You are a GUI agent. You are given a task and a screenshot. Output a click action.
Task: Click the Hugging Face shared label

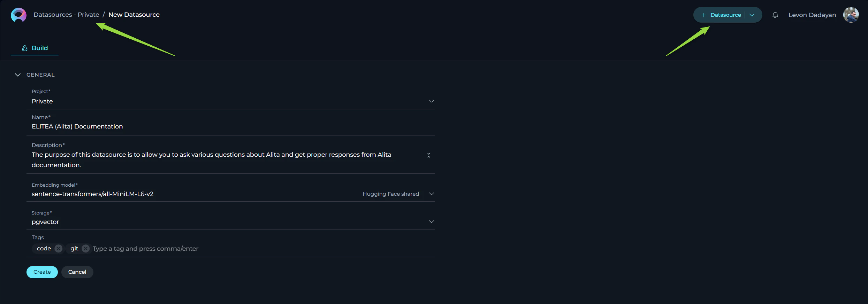click(391, 194)
